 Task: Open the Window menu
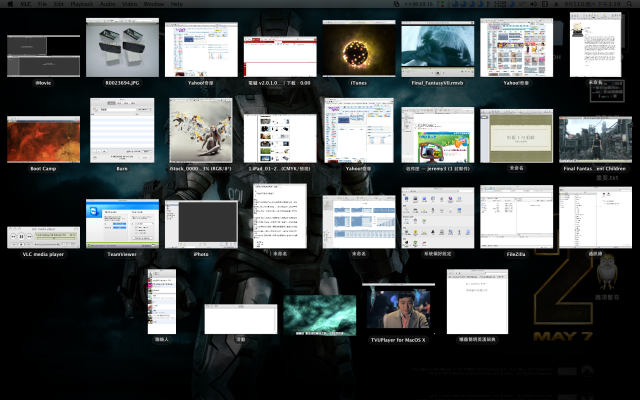[153, 4]
